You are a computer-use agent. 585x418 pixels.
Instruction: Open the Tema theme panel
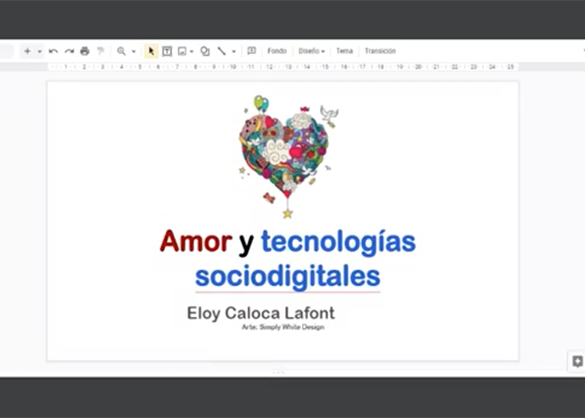click(x=344, y=51)
